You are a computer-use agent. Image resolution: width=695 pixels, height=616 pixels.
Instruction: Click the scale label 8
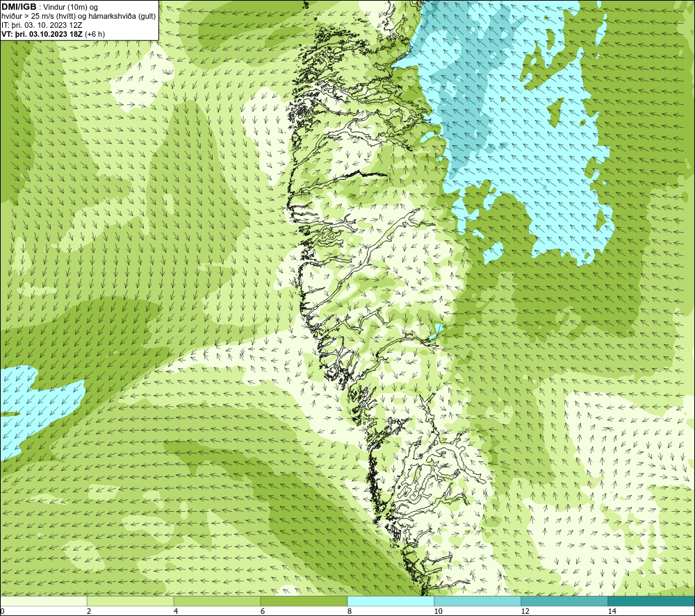[x=350, y=611]
